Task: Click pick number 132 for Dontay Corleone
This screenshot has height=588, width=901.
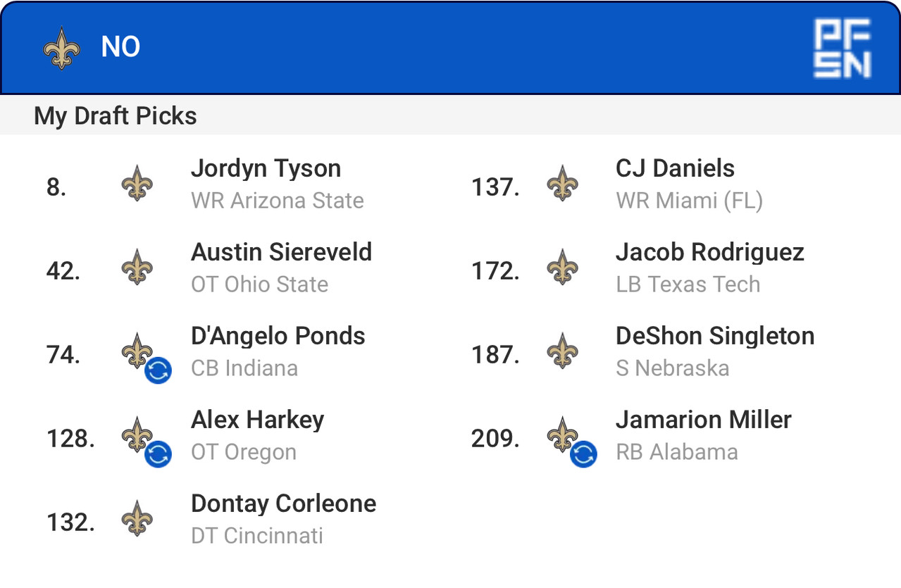Action: [x=70, y=523]
